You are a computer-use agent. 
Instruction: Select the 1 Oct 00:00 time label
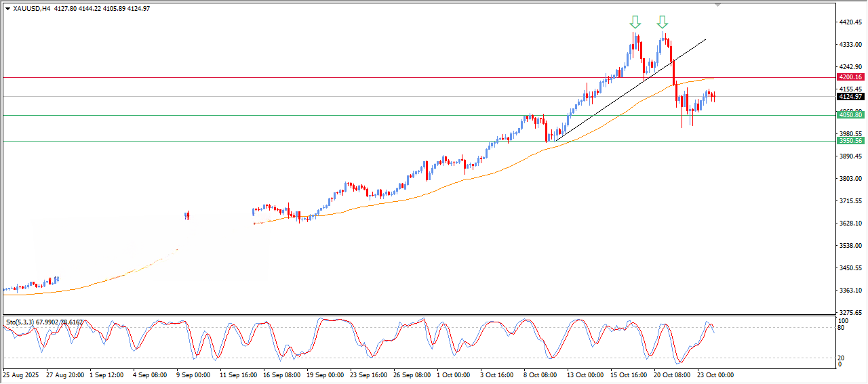coord(454,374)
